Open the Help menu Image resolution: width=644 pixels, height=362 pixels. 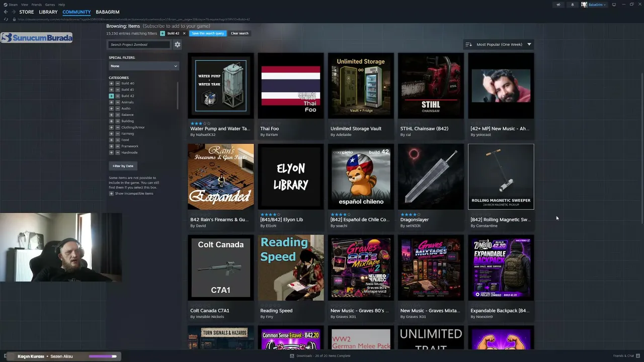(x=61, y=5)
